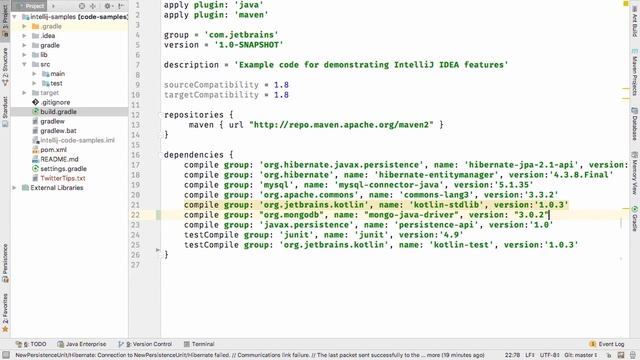Expand the .idea folder arrow
640x360 pixels.
click(24, 36)
